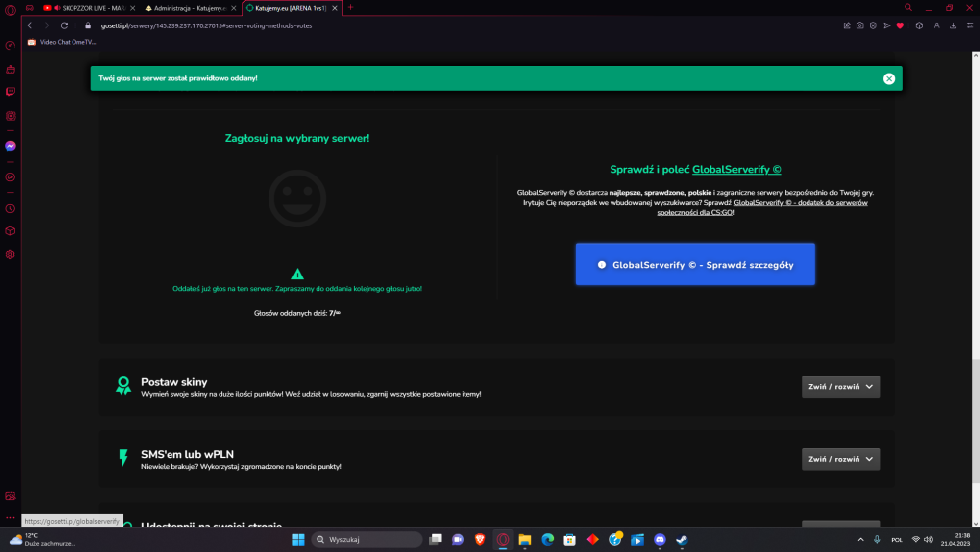Click the SMS'em lub wPLN heading

click(x=187, y=455)
